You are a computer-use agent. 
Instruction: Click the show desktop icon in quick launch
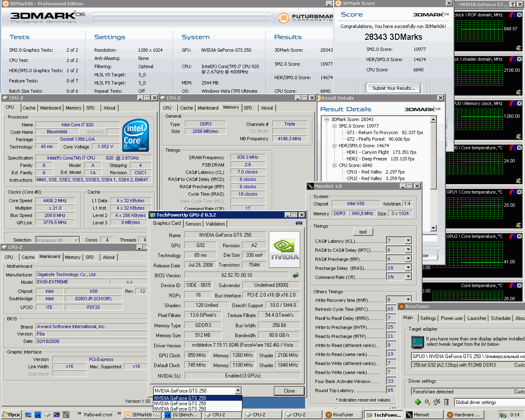coord(28,415)
